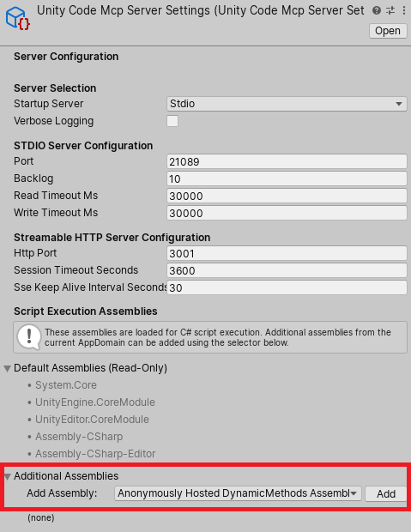Click the STDIO Server Configuration heading

[83, 146]
